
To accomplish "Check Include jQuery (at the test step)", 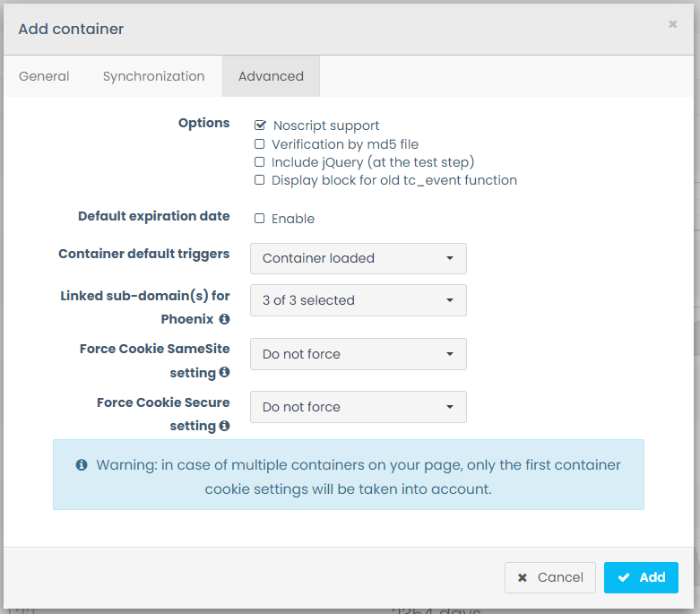I will 260,162.
